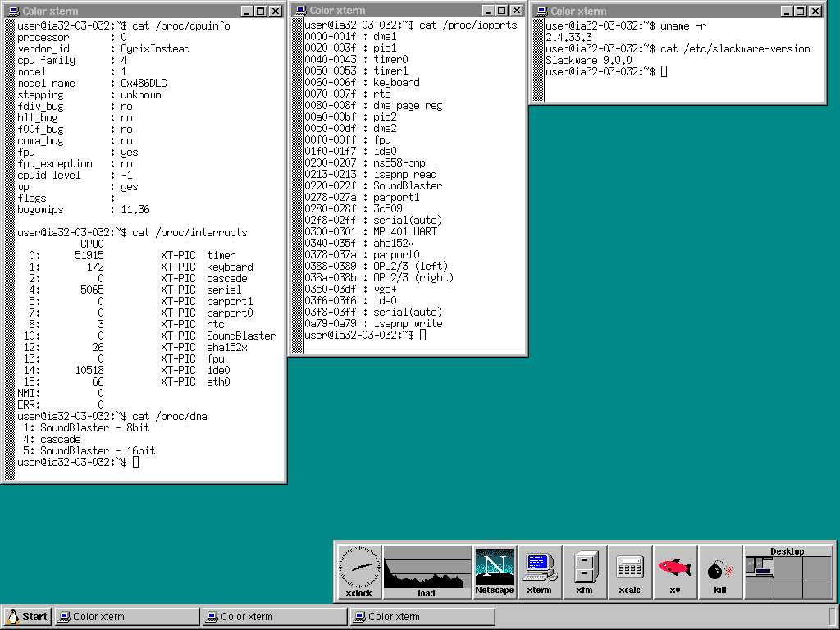
Task: Click the scrollbar in the cpuinfo xterm
Action: click(10, 246)
